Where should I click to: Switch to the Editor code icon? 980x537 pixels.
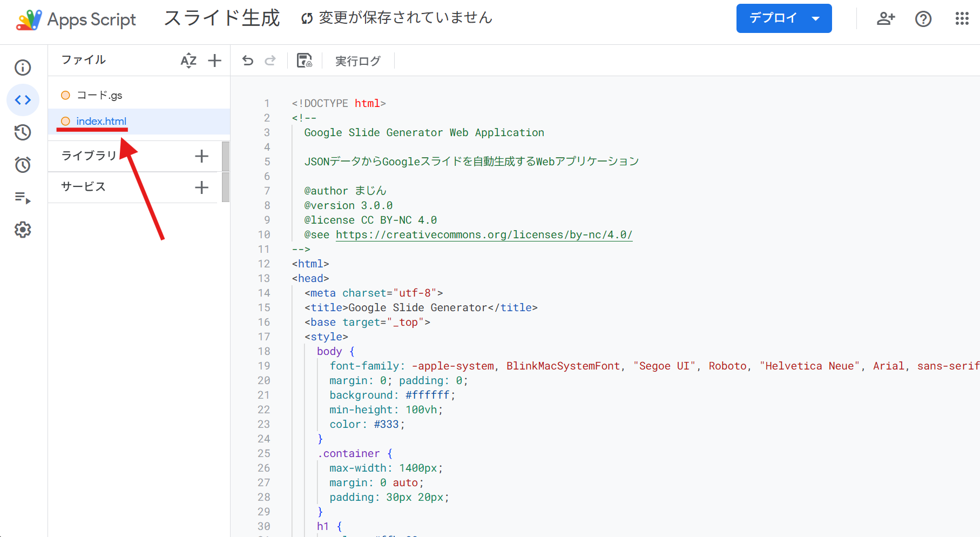(x=23, y=100)
